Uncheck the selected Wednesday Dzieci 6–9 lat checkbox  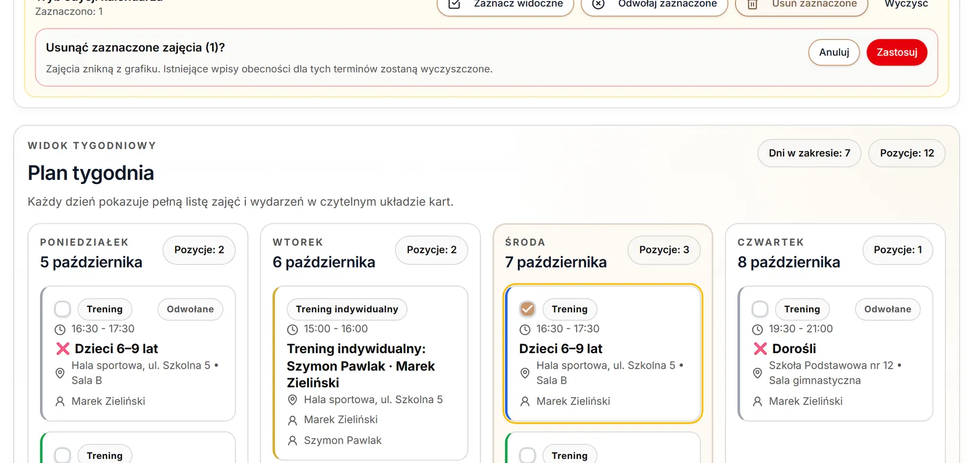click(x=527, y=309)
